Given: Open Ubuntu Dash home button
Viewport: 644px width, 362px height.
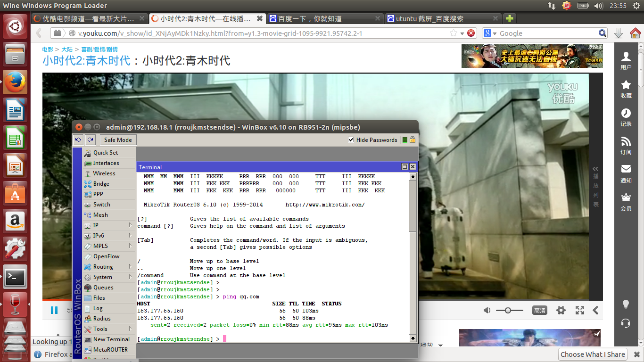Looking at the screenshot, I should (x=16, y=27).
